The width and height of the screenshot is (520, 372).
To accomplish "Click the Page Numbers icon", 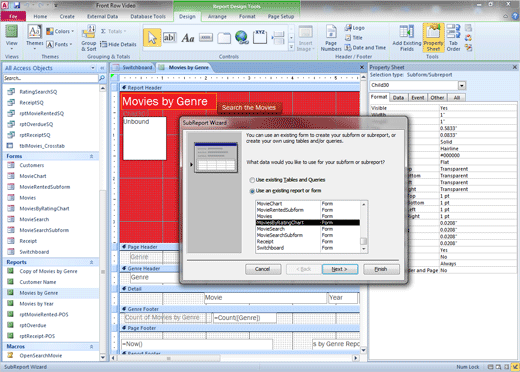I will [x=331, y=38].
